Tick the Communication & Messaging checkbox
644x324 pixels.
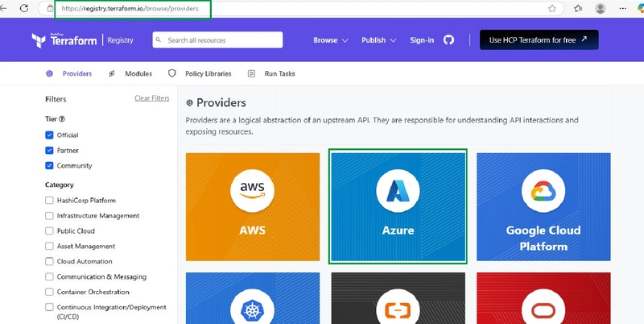(x=49, y=276)
